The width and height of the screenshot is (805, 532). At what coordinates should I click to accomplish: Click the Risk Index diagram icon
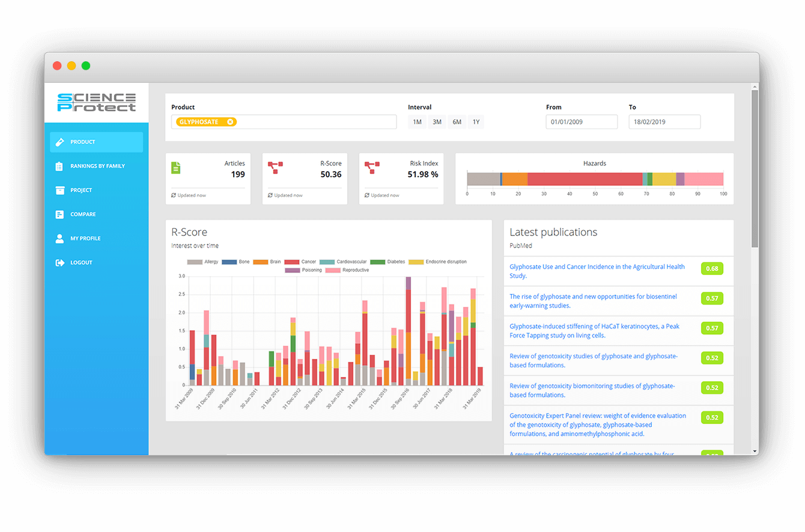click(x=372, y=168)
